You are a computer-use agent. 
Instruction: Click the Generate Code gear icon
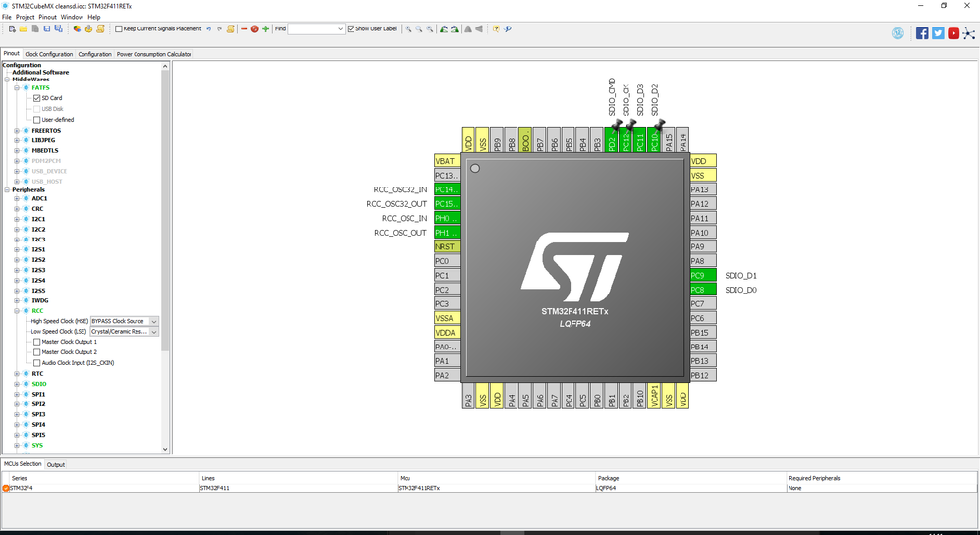click(88, 28)
